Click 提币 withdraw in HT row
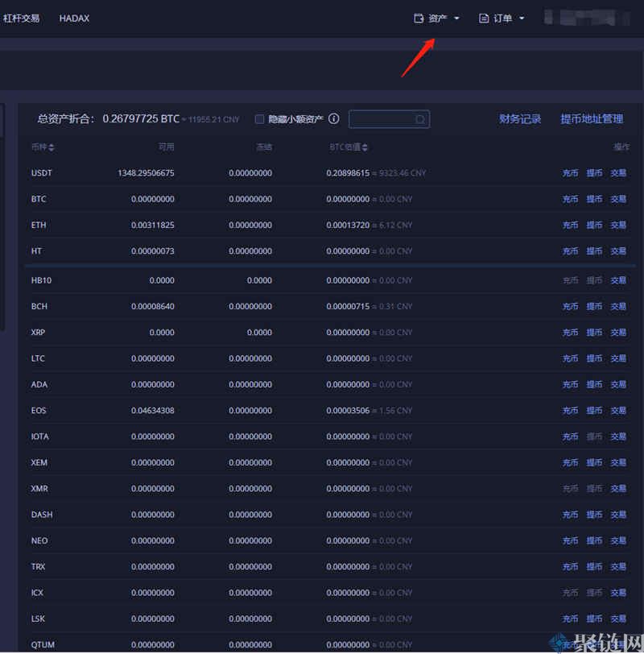This screenshot has height=654, width=644. pos(594,251)
